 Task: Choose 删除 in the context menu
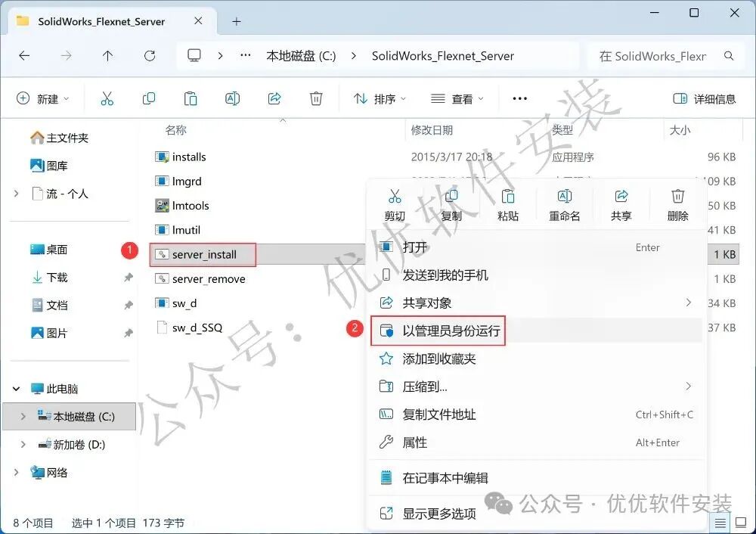[678, 205]
